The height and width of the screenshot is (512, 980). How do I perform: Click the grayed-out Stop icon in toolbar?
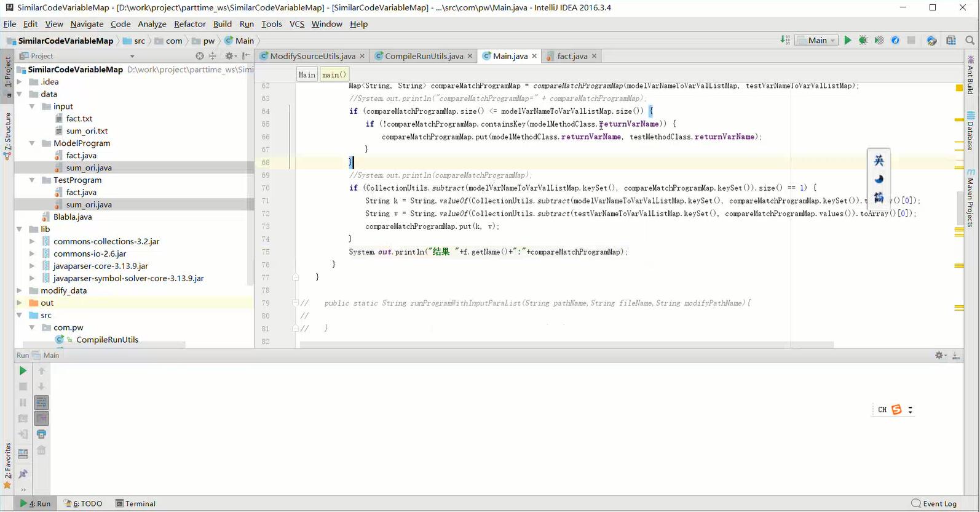coord(911,40)
